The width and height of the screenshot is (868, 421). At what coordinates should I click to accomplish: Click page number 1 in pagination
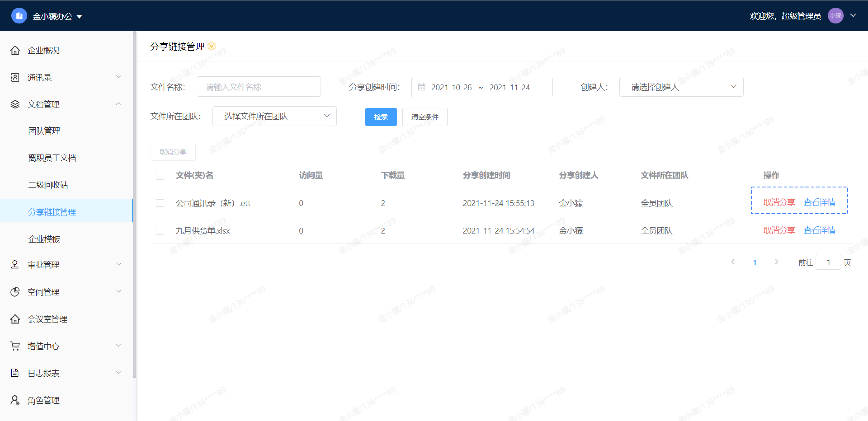(755, 262)
